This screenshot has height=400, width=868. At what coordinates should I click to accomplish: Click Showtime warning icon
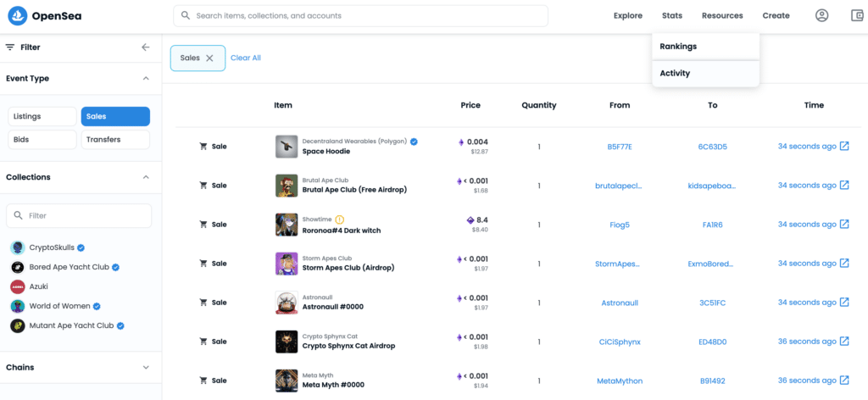click(x=340, y=219)
